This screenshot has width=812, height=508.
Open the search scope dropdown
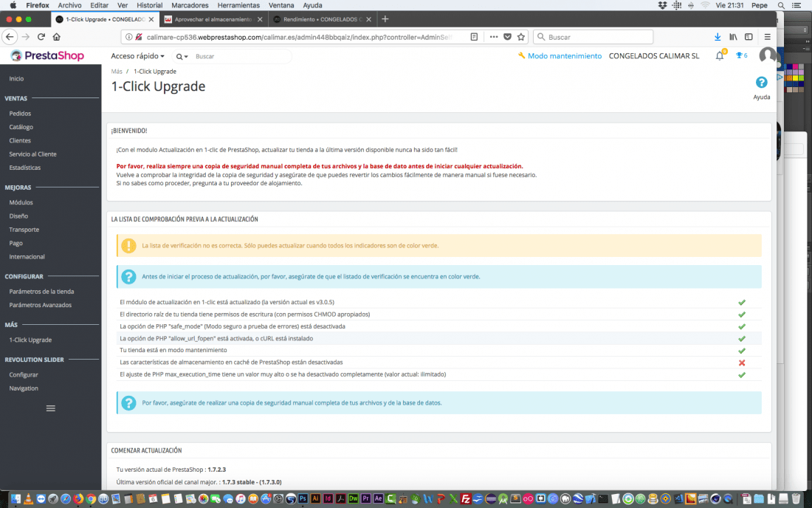coord(182,56)
